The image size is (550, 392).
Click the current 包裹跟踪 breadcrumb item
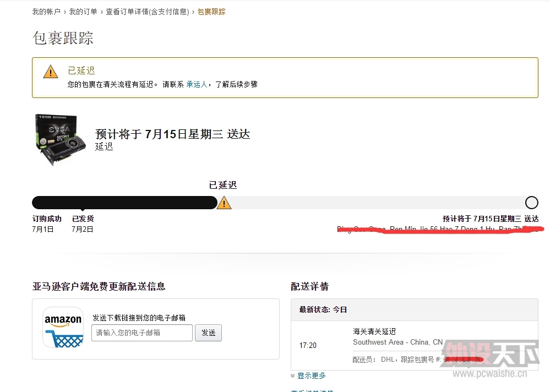point(211,12)
